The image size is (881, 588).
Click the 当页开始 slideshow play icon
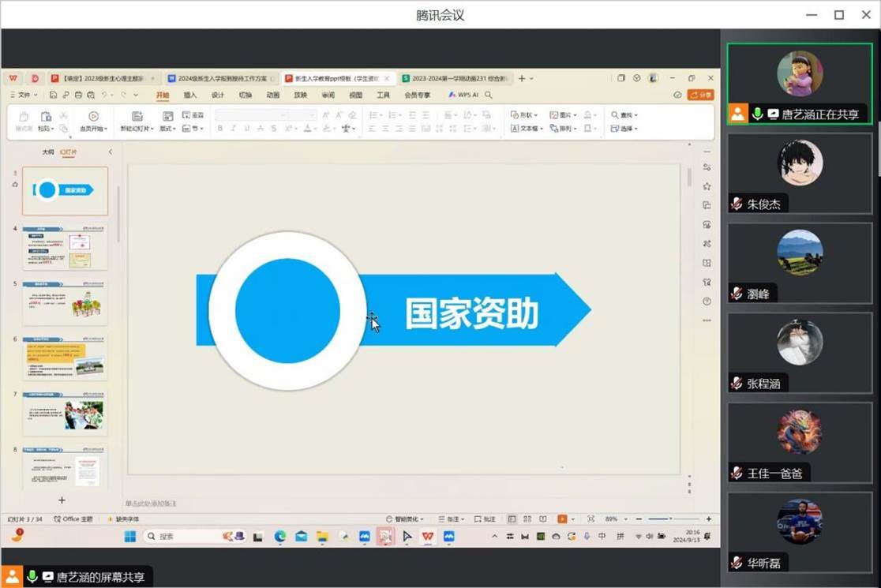coord(93,116)
